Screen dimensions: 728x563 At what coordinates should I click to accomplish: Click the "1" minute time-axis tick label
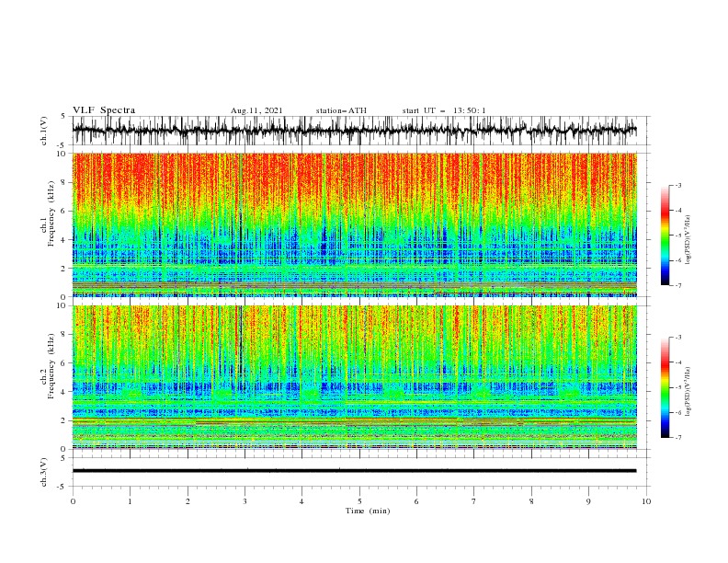[x=130, y=501]
